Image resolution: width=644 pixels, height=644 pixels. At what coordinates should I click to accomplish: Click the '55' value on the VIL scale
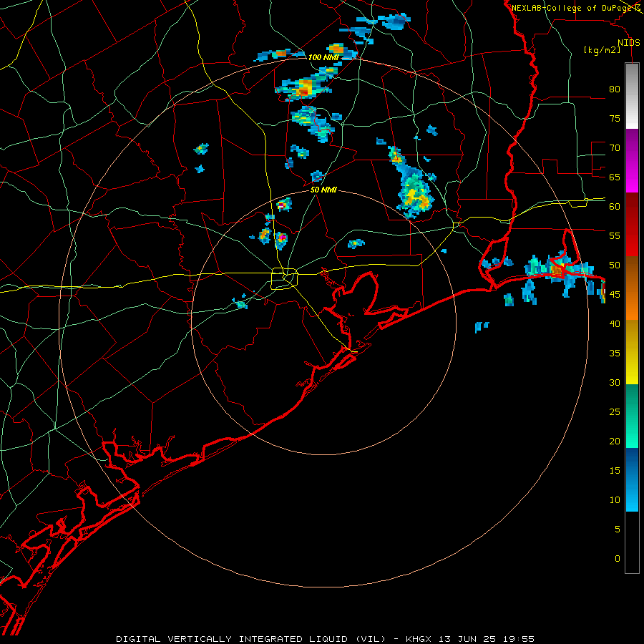click(615, 235)
